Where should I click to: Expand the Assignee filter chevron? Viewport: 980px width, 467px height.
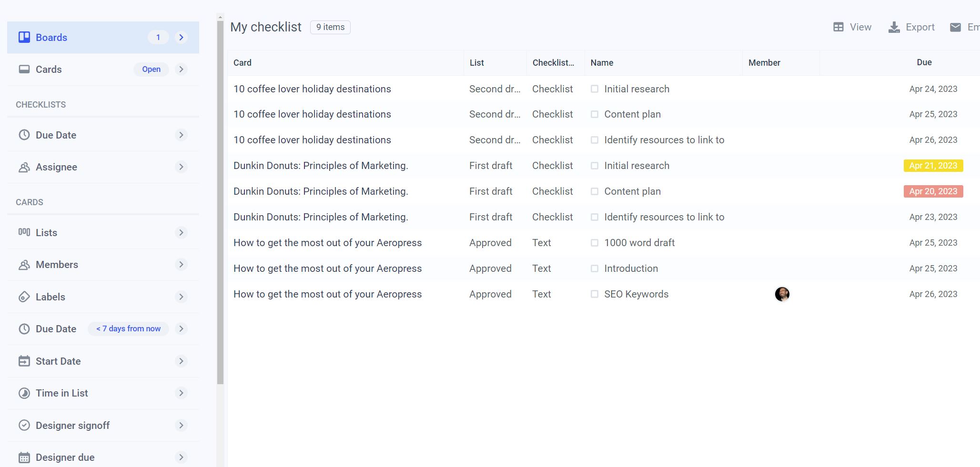click(x=181, y=167)
